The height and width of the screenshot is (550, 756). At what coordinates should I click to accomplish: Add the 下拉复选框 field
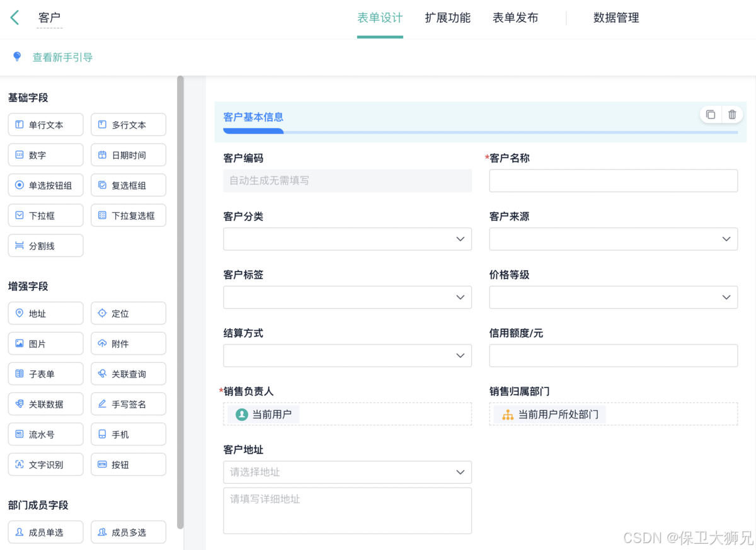129,215
